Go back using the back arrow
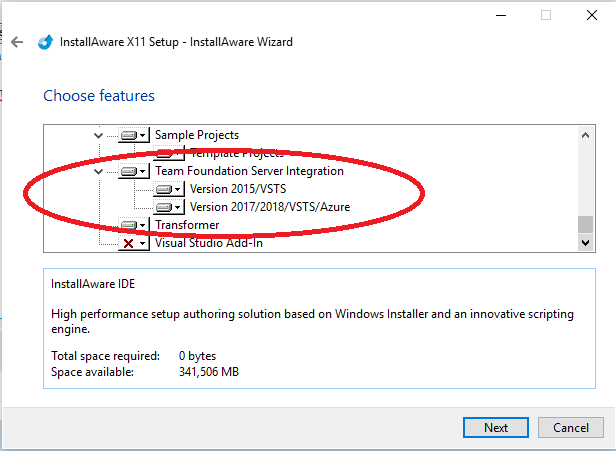This screenshot has height=451, width=616. tap(17, 42)
